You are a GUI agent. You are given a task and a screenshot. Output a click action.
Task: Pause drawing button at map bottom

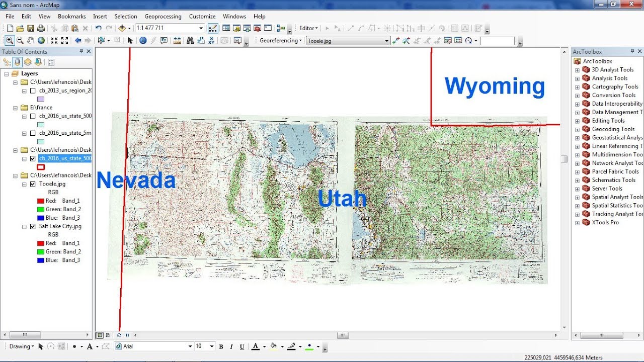click(x=127, y=335)
